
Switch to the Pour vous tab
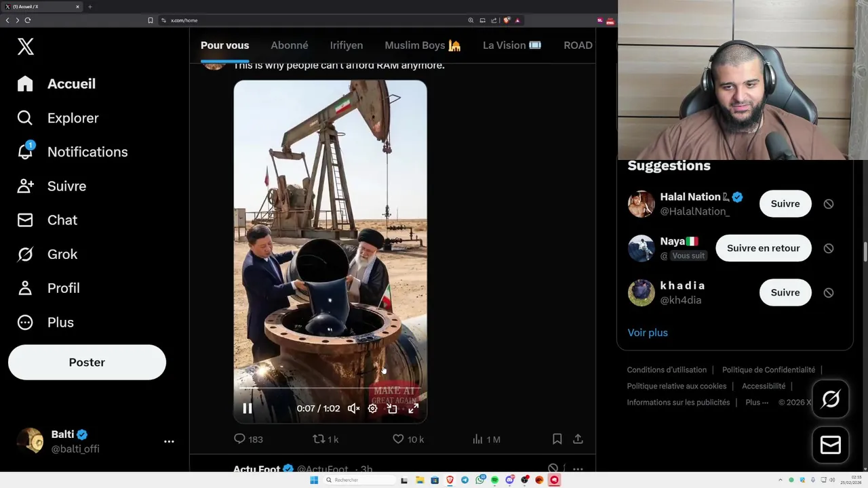coord(224,45)
